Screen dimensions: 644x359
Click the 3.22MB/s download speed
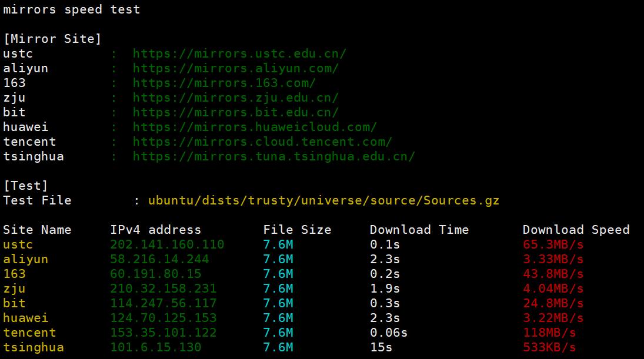553,318
